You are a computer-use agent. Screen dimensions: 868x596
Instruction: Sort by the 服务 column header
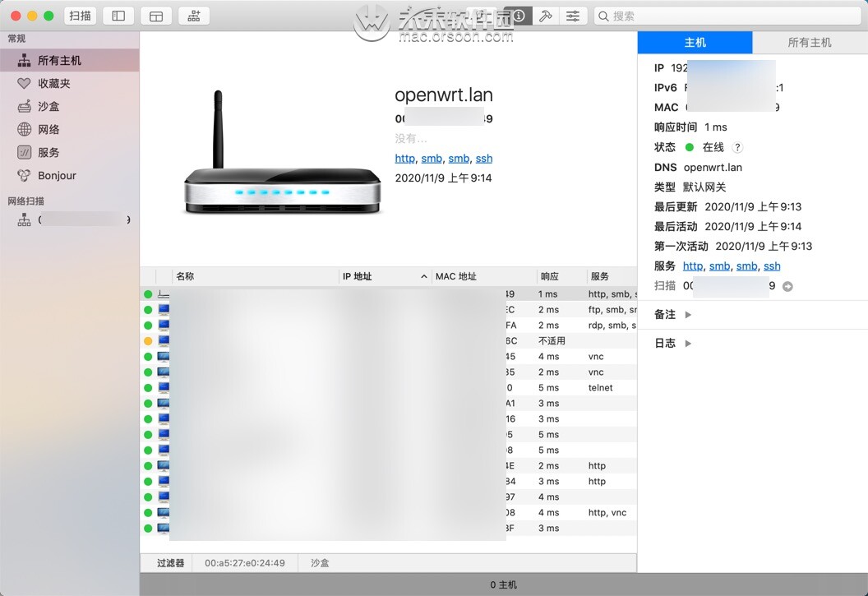[612, 276]
